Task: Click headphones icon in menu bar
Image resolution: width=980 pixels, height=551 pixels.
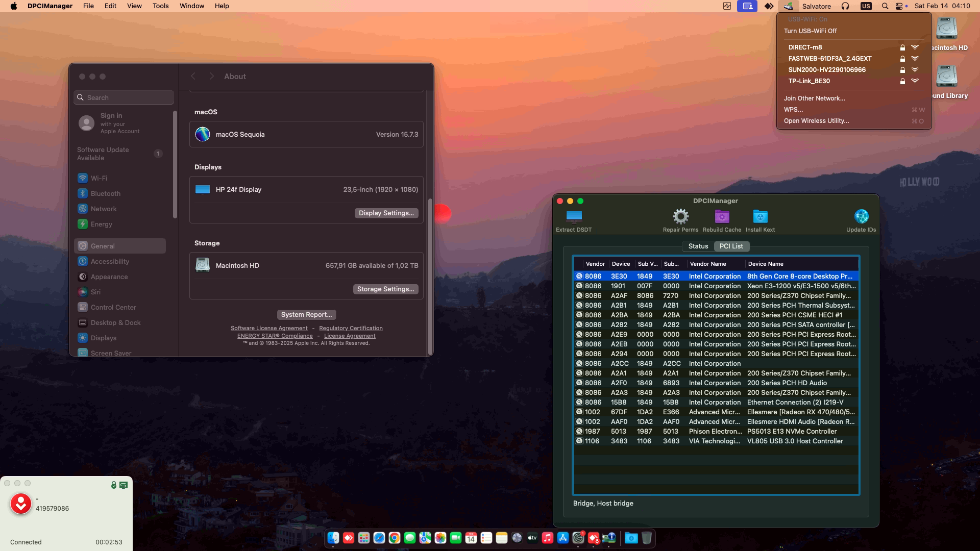Action: (x=845, y=6)
